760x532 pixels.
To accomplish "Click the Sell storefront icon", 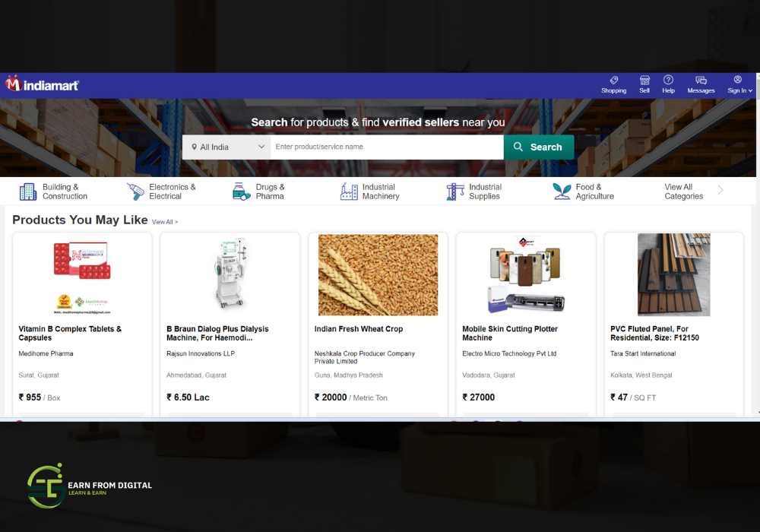I will coord(644,80).
